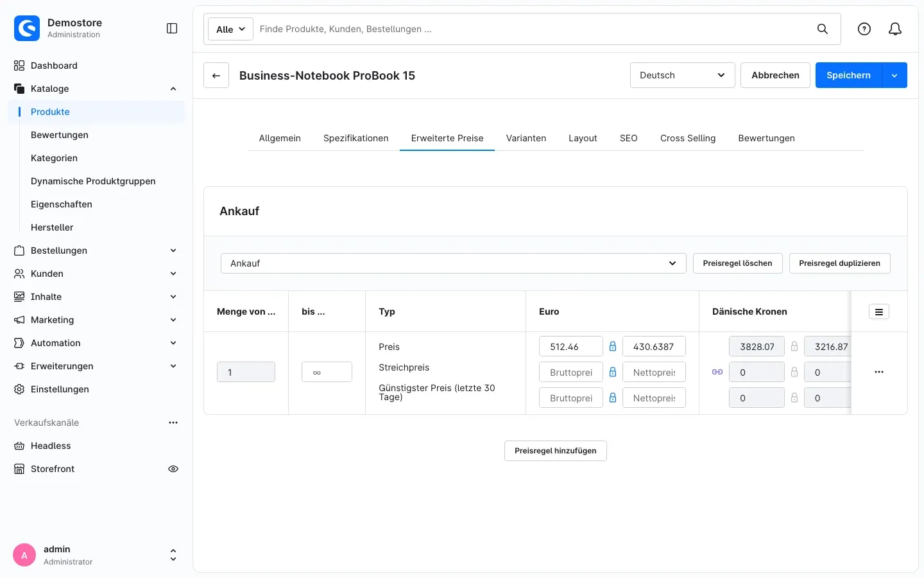
Task: Collapse the Kataloge menu
Action: click(173, 89)
